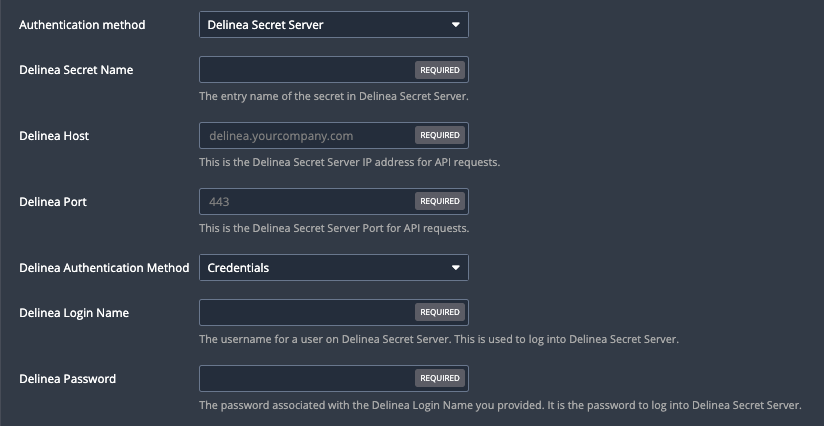Click the Delinea Host label
The width and height of the screenshot is (824, 426).
54,136
